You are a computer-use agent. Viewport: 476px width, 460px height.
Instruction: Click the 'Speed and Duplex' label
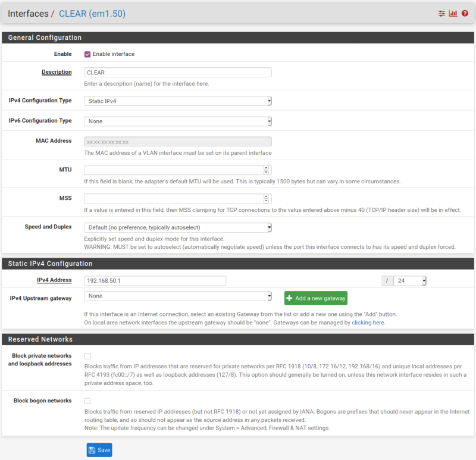(x=48, y=227)
